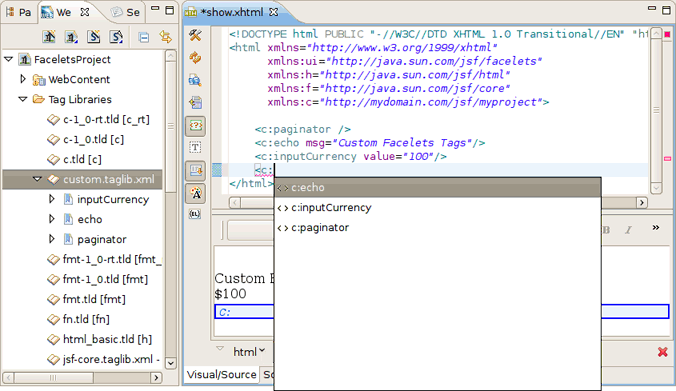Click the FaceletsProject project icon
Image resolution: width=676 pixels, height=391 pixels.
(25, 59)
